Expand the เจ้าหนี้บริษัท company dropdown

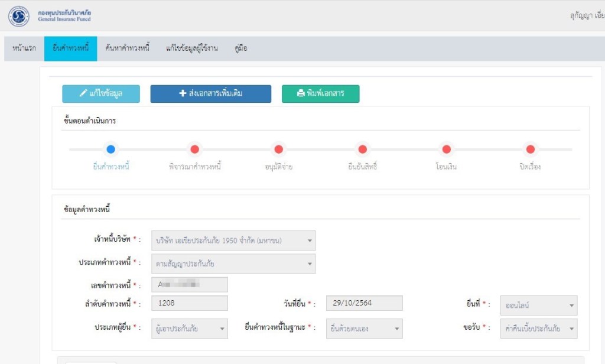click(x=233, y=240)
